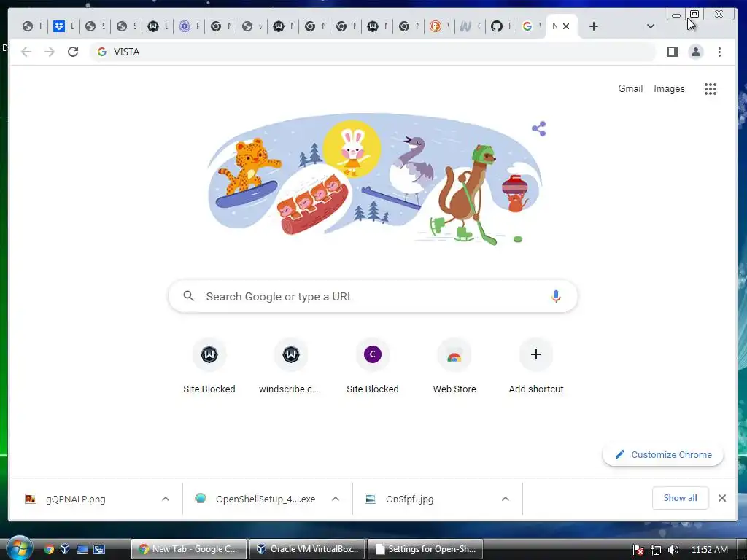Viewport: 747px width, 560px height.
Task: Open downloaded OpenShellSetup exe file
Action: tap(266, 499)
